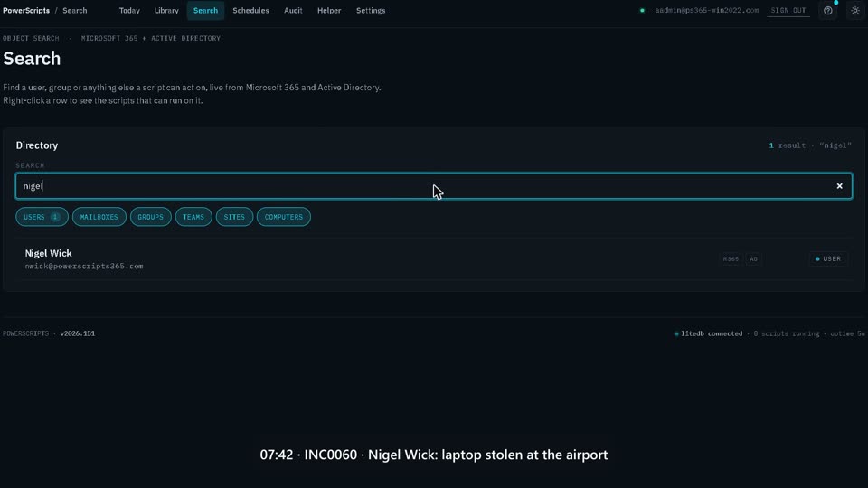Select the Search tab
Viewport: 868px width, 488px height.
(x=205, y=11)
